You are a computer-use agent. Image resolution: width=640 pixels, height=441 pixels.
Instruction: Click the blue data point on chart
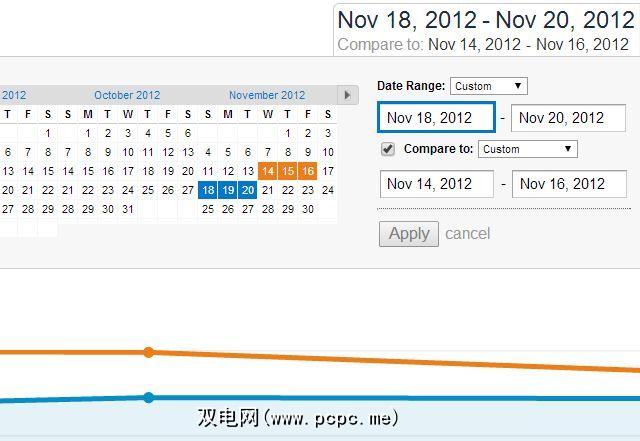click(x=149, y=397)
